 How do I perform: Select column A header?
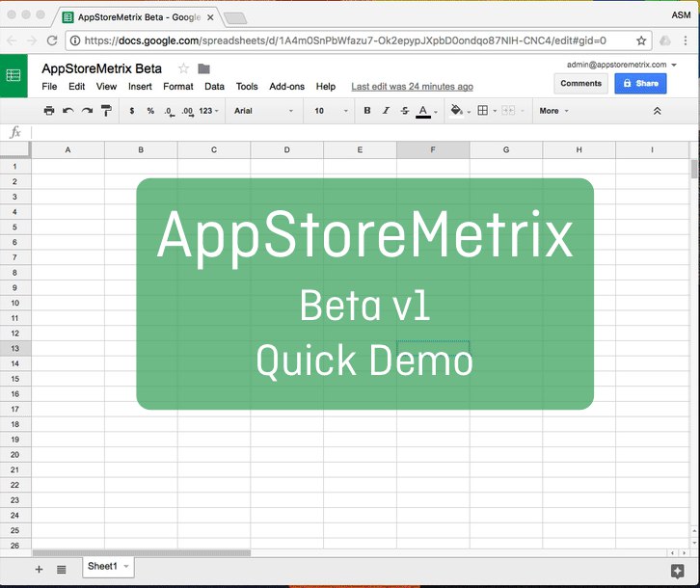click(x=67, y=150)
